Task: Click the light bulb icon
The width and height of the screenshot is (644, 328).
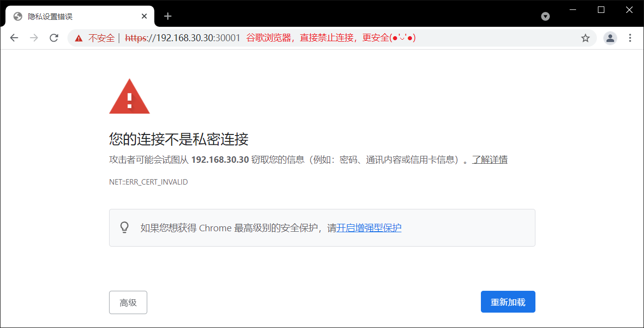Action: pos(124,227)
